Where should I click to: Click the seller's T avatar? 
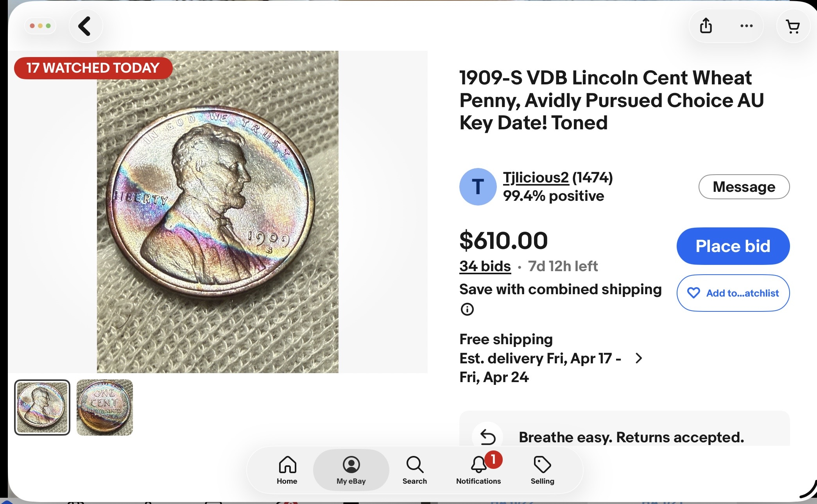pyautogui.click(x=478, y=187)
